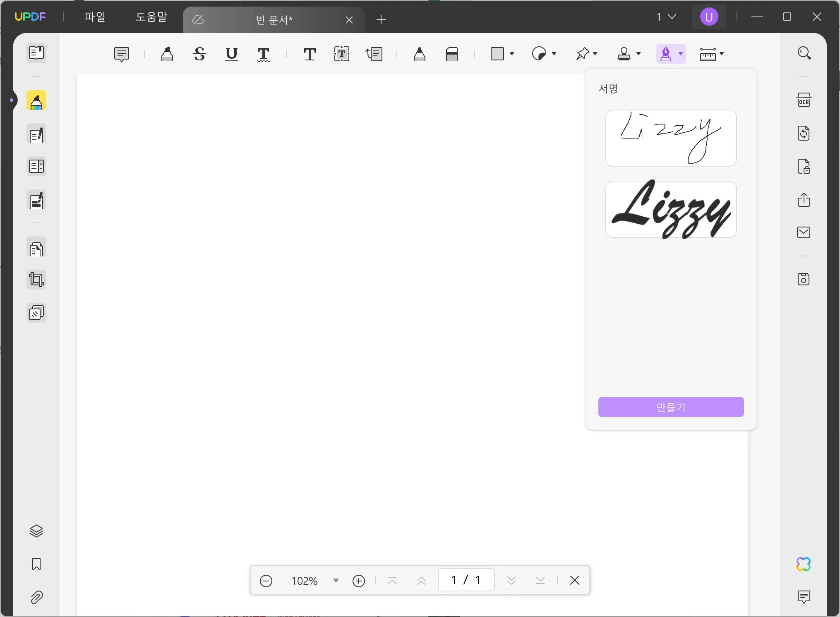Open the Convert PDF icon

click(x=804, y=134)
